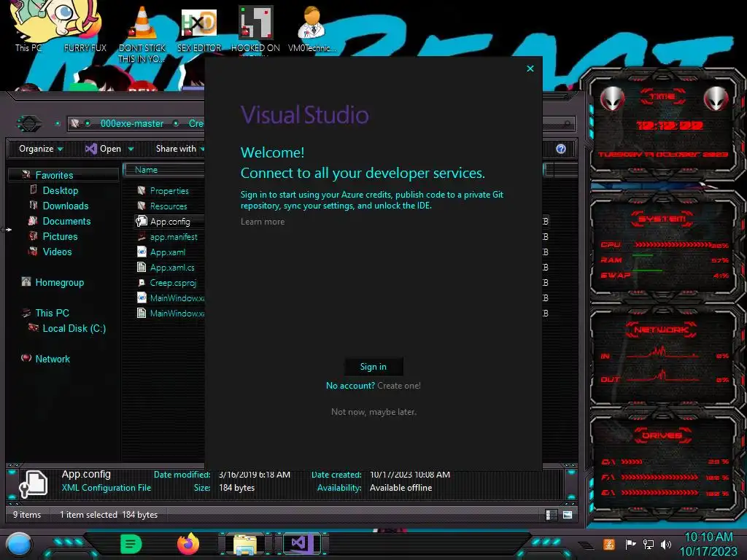Click the Explorer back/forward navigation icon
Image resolution: width=747 pixels, height=560 pixels.
coord(29,124)
